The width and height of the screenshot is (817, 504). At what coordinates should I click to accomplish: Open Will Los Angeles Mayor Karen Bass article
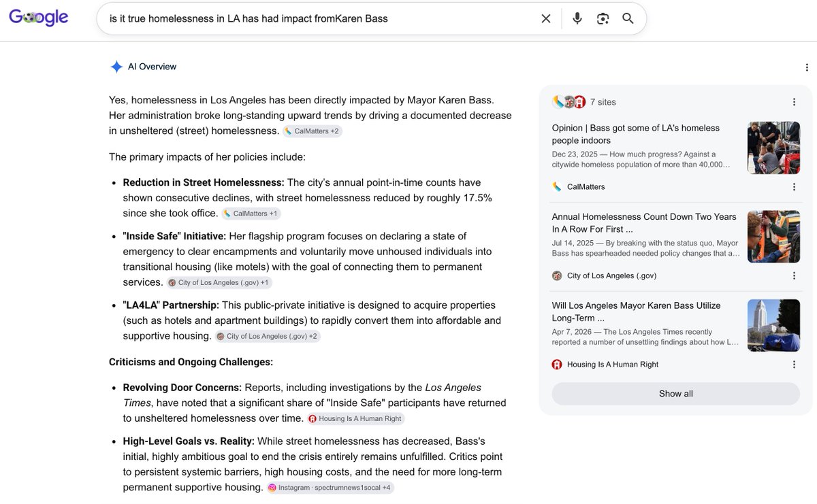[x=637, y=312]
